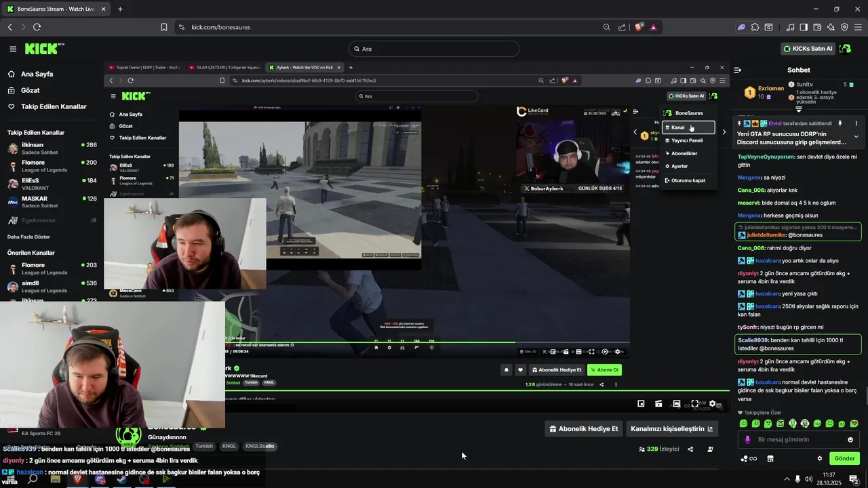Viewport: 868px width, 488px height.
Task: Open Windows notification center
Action: click(x=854, y=479)
